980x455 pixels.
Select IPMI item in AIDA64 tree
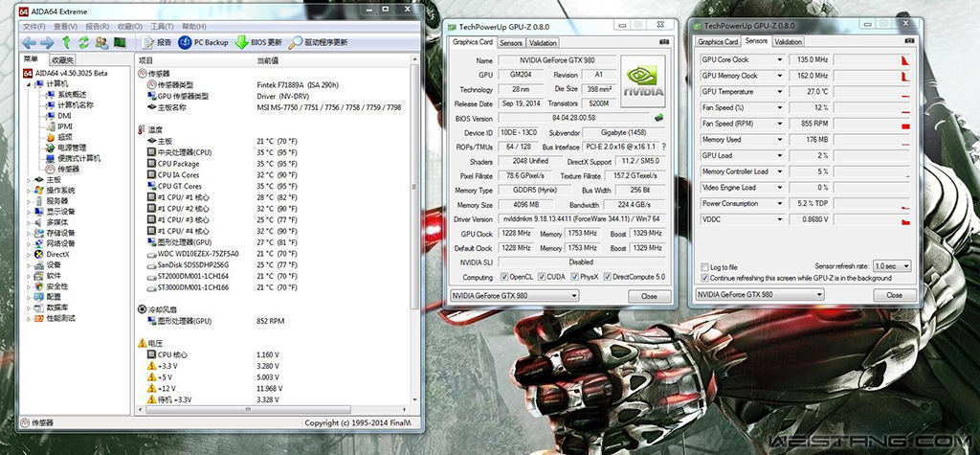pyautogui.click(x=59, y=126)
